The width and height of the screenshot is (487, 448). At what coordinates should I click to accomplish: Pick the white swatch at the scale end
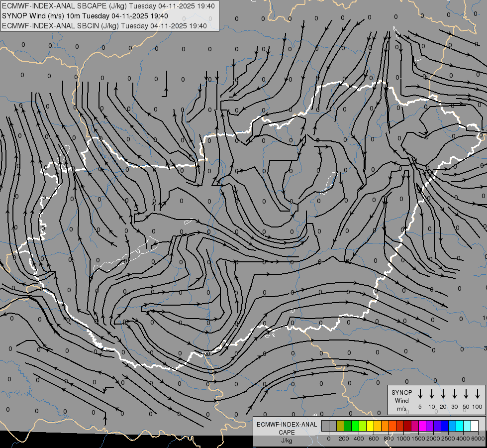click(x=474, y=426)
